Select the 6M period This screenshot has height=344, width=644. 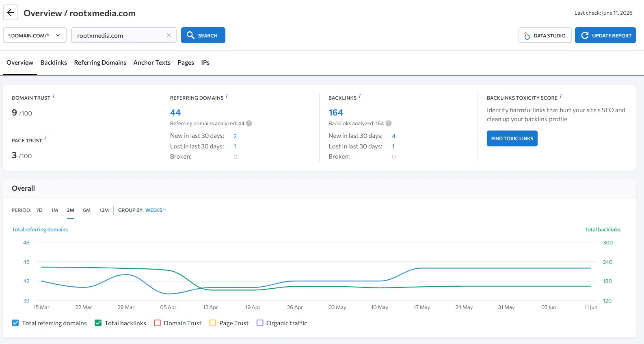click(86, 210)
